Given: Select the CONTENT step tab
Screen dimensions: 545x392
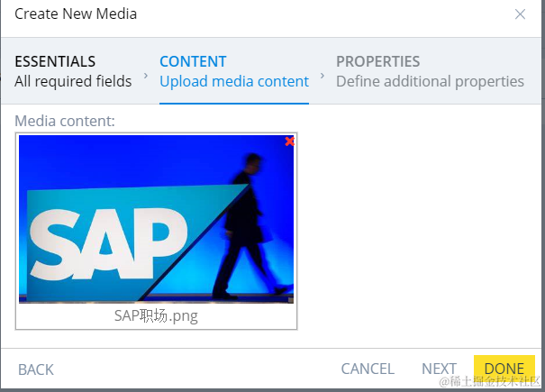Looking at the screenshot, I should coord(234,71).
